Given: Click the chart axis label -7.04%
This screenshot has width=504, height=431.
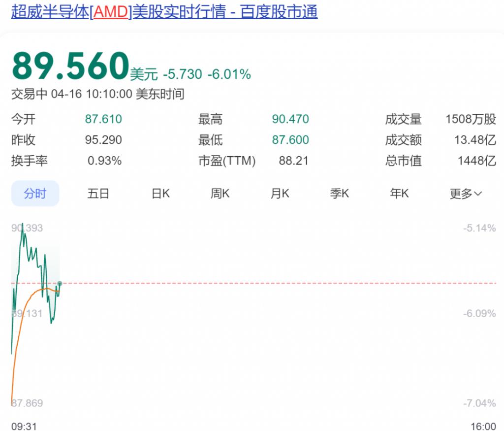Looking at the screenshot, I should 479,403.
